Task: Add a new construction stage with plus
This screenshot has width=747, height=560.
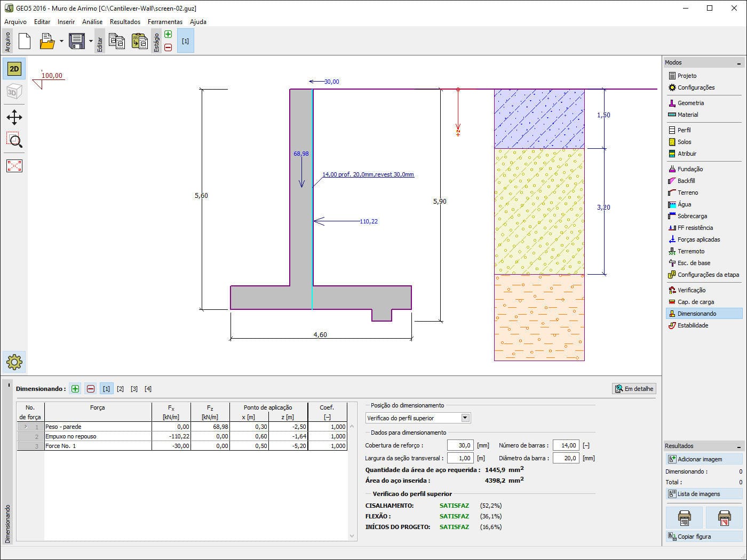Action: 168,35
